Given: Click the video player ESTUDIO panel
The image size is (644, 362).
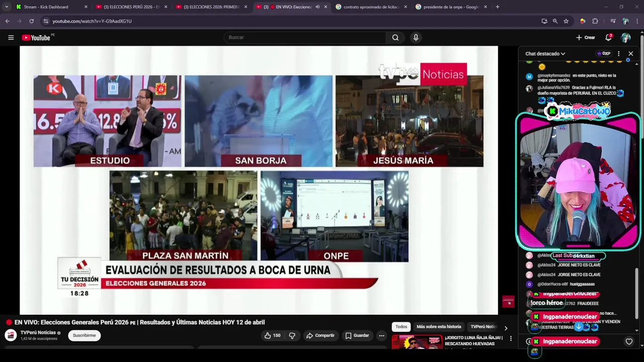Looking at the screenshot, I should pyautogui.click(x=107, y=121).
